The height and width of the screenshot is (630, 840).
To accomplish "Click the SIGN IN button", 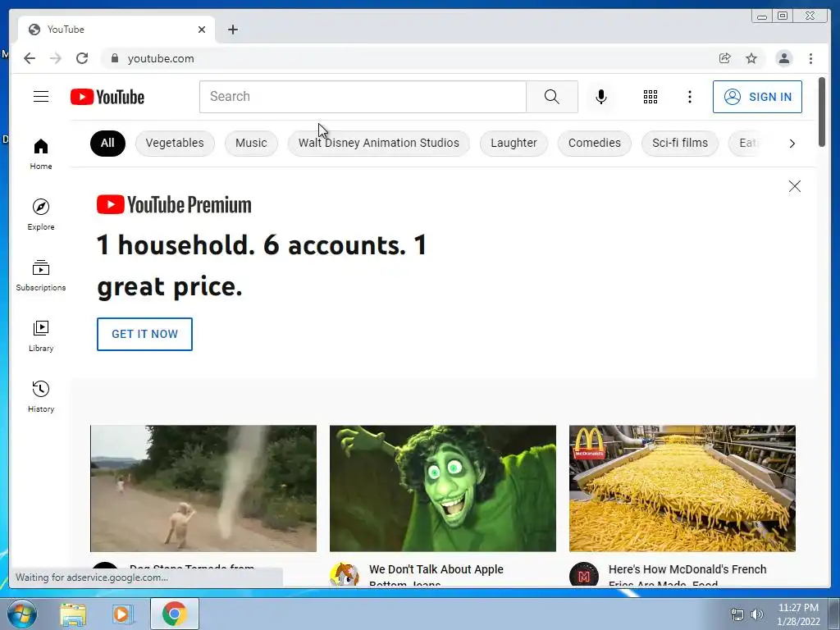I will tap(757, 97).
